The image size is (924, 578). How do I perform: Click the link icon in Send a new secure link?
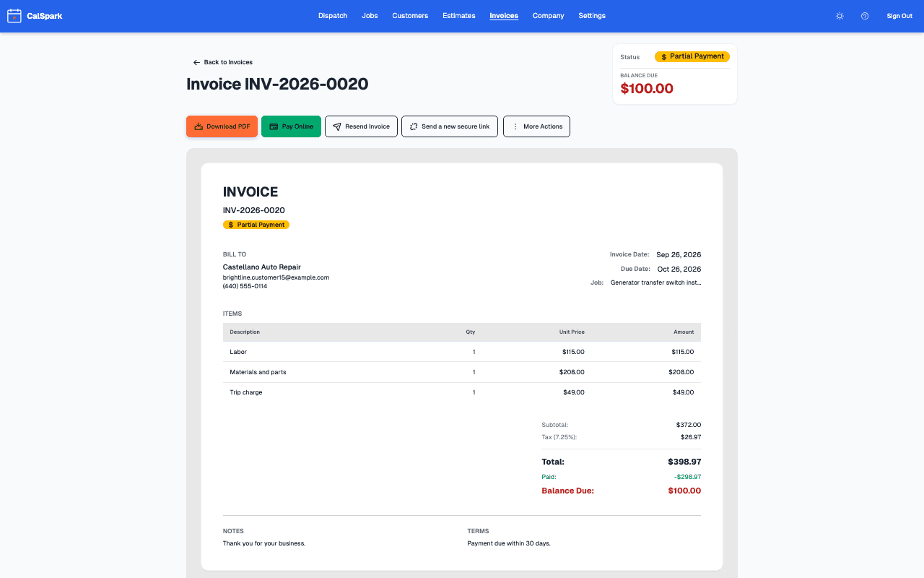414,126
